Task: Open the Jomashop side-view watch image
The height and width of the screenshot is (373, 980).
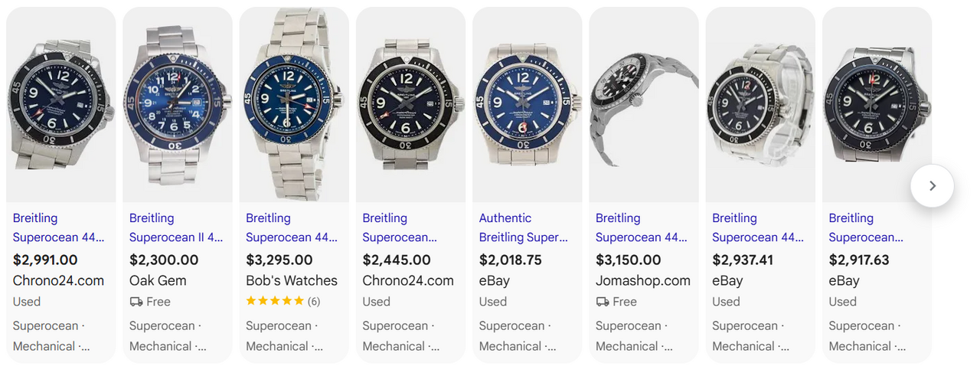Action: pyautogui.click(x=644, y=105)
